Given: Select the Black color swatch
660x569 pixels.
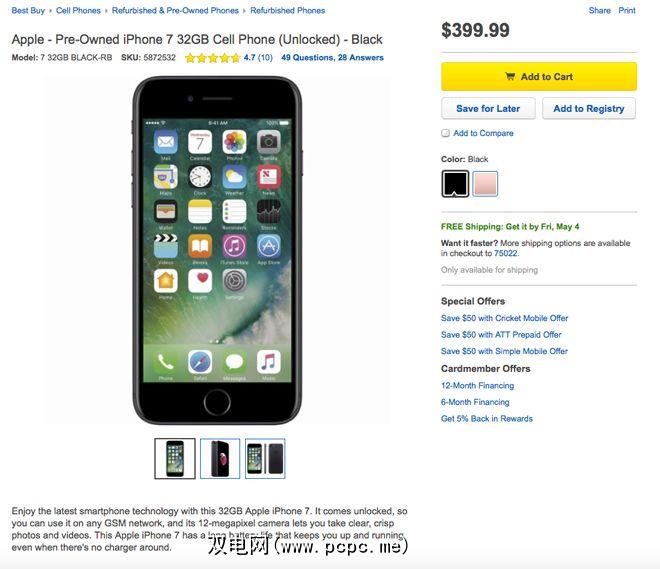Looking at the screenshot, I should [455, 184].
